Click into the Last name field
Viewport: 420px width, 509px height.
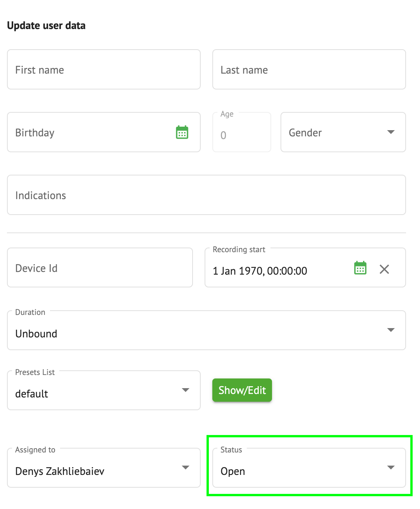309,70
